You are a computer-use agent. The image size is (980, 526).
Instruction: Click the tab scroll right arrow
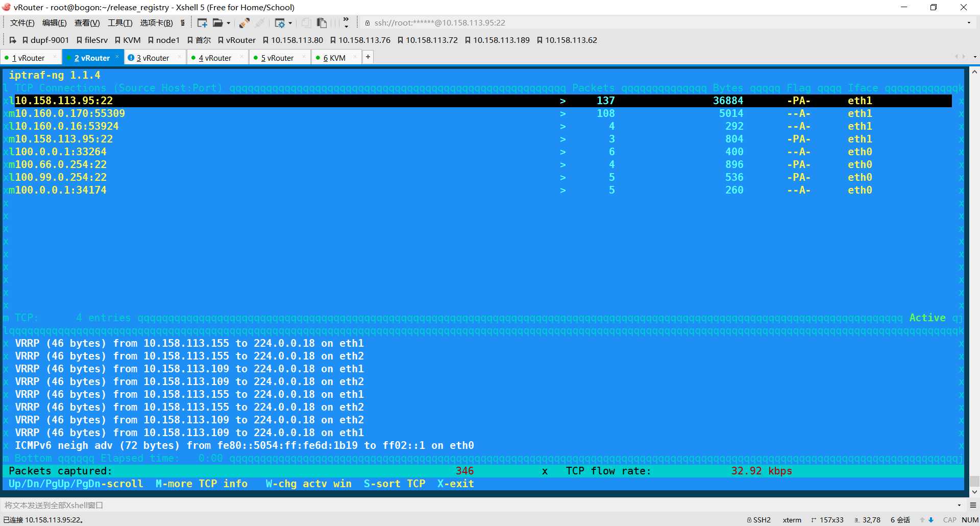click(x=964, y=57)
